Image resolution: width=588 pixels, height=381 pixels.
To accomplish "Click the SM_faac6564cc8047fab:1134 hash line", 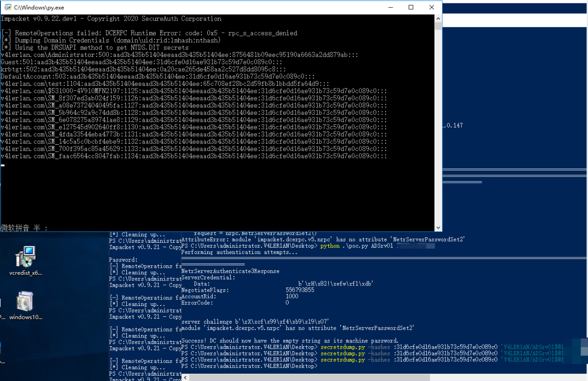I will coord(194,156).
